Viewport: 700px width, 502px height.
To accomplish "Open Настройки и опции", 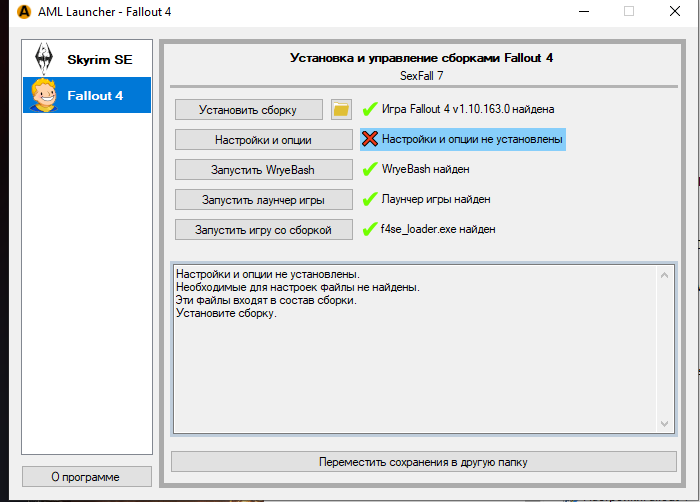I will coord(263,139).
